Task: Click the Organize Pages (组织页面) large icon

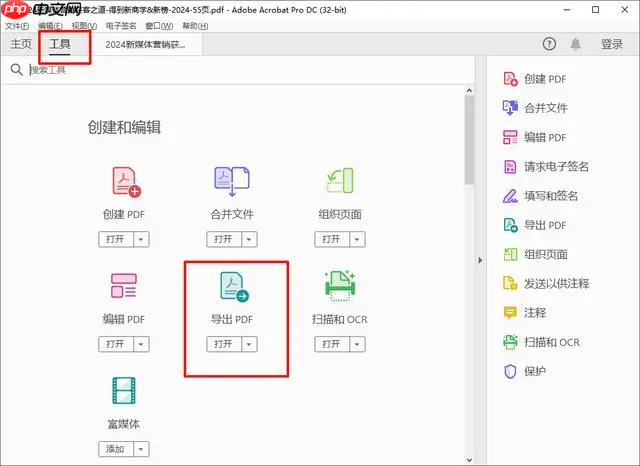Action: [x=340, y=181]
